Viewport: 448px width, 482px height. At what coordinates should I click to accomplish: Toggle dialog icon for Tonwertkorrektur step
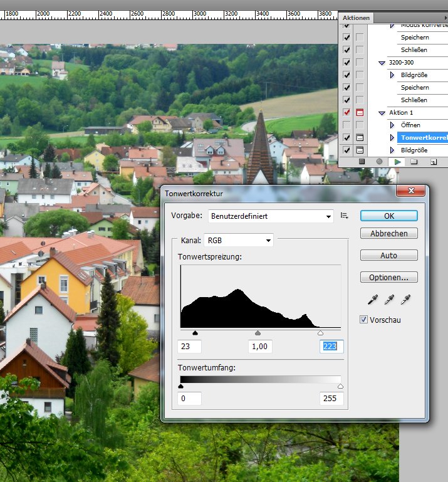pyautogui.click(x=360, y=137)
